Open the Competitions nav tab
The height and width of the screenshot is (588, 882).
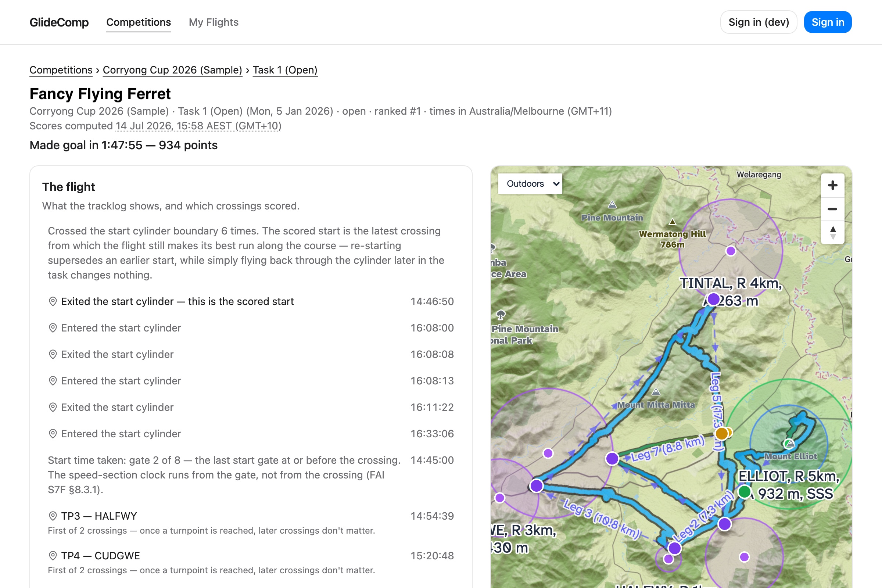click(139, 22)
